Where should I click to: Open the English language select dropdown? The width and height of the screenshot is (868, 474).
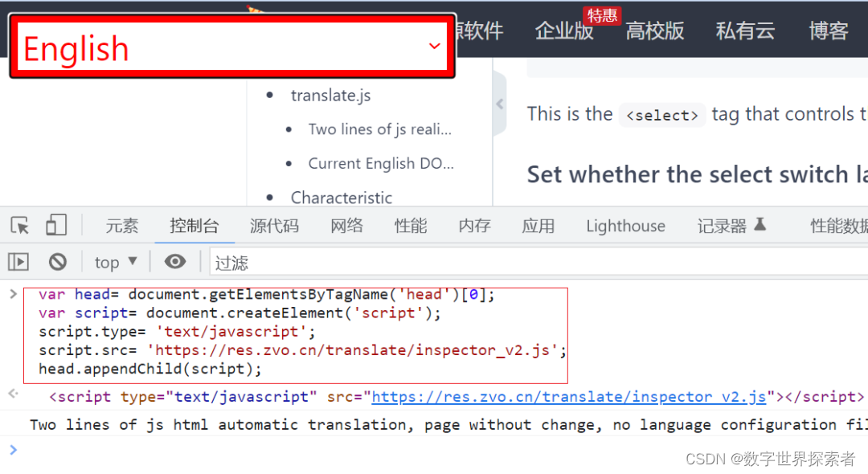point(232,47)
